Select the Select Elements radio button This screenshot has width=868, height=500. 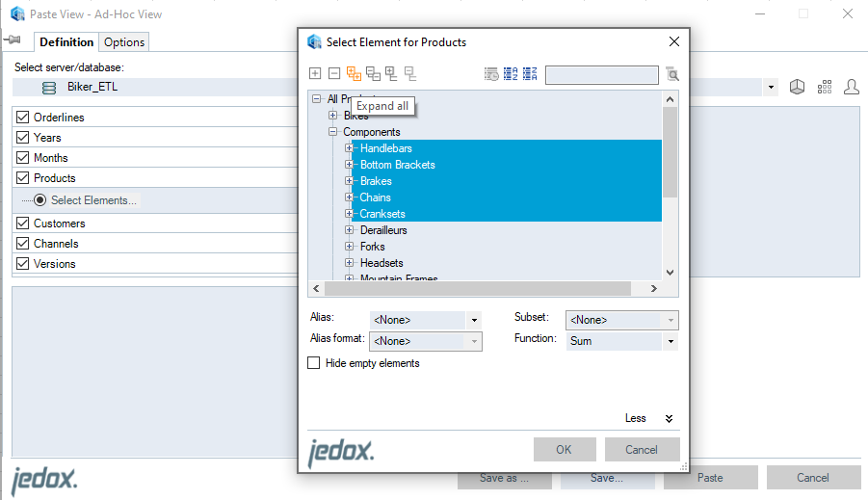tap(39, 200)
